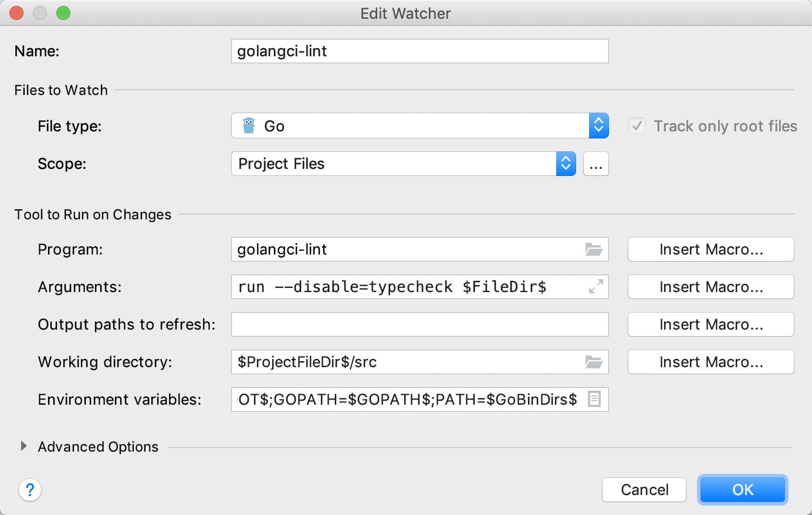The width and height of the screenshot is (812, 515).
Task: Confirm with the OK button
Action: pos(743,490)
